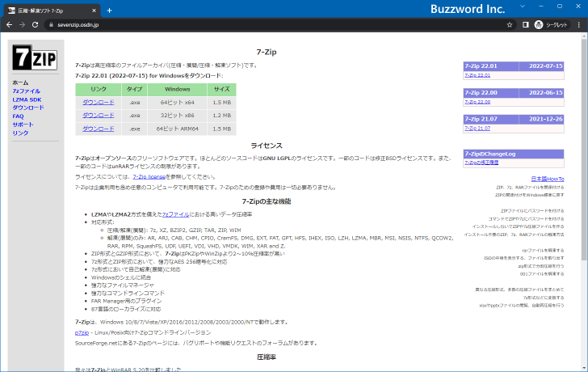Click the ライセンス heading

267,146
